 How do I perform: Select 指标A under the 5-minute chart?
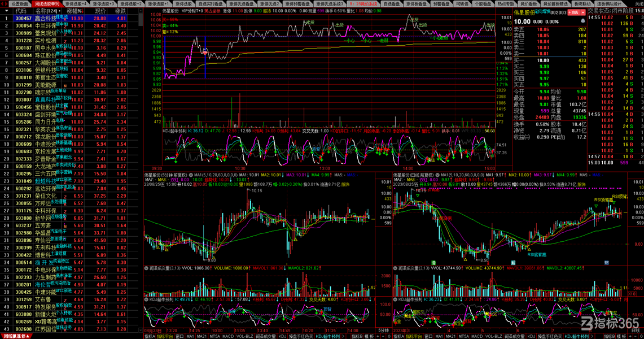pos(150,336)
